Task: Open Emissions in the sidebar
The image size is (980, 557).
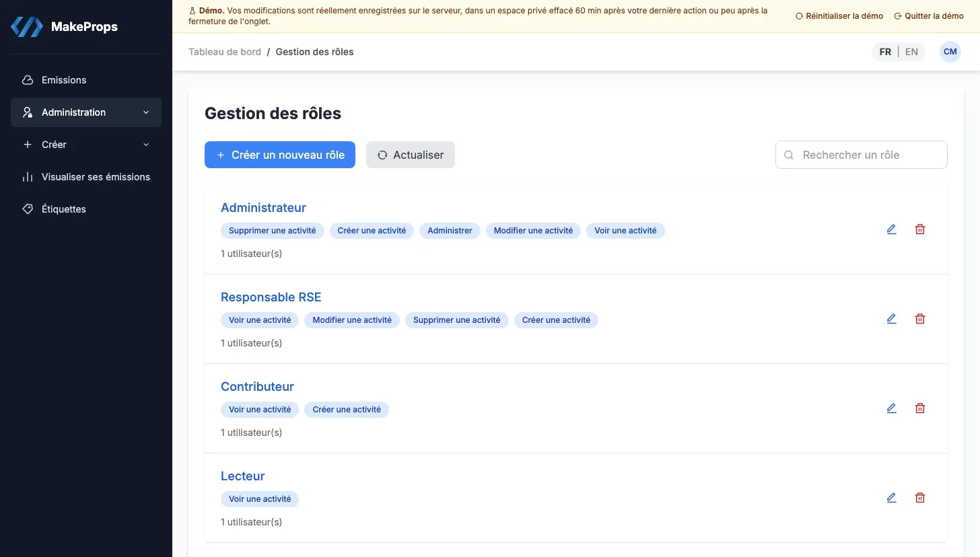Action: pos(86,80)
